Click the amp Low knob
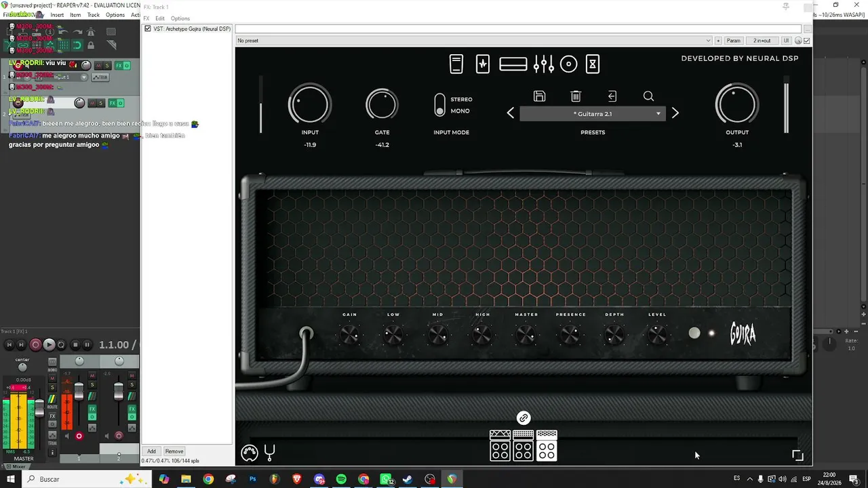This screenshot has height=488, width=868. [393, 334]
